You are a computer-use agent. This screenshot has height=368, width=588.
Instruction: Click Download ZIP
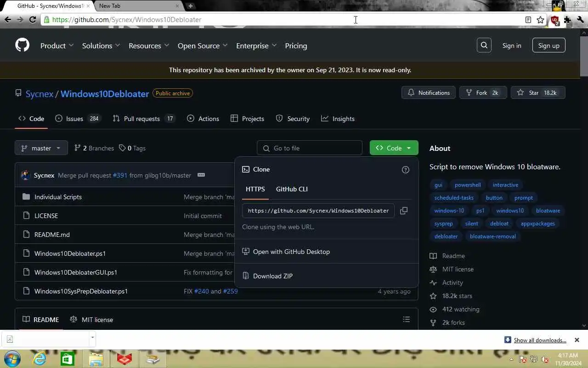[272, 276]
